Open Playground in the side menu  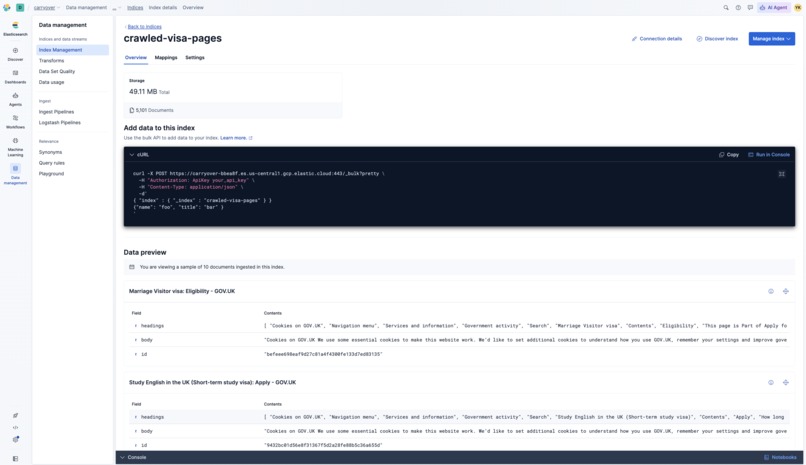[51, 174]
